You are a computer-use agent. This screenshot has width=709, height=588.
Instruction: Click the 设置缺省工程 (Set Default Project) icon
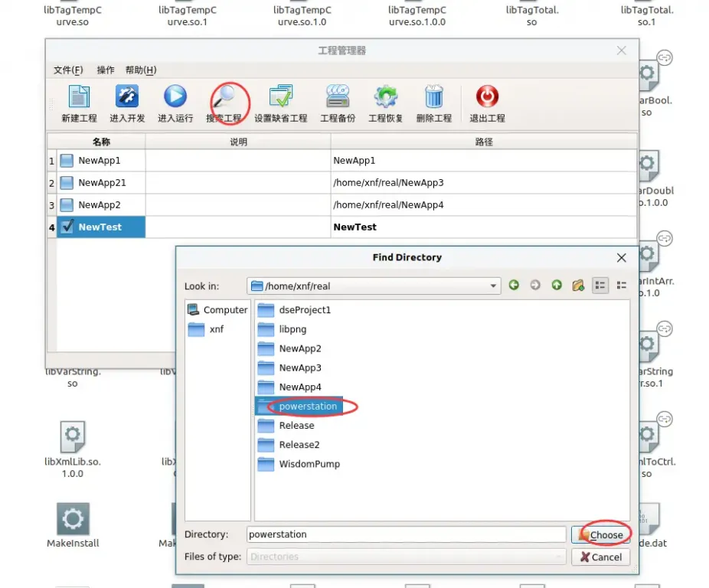pyautogui.click(x=281, y=96)
